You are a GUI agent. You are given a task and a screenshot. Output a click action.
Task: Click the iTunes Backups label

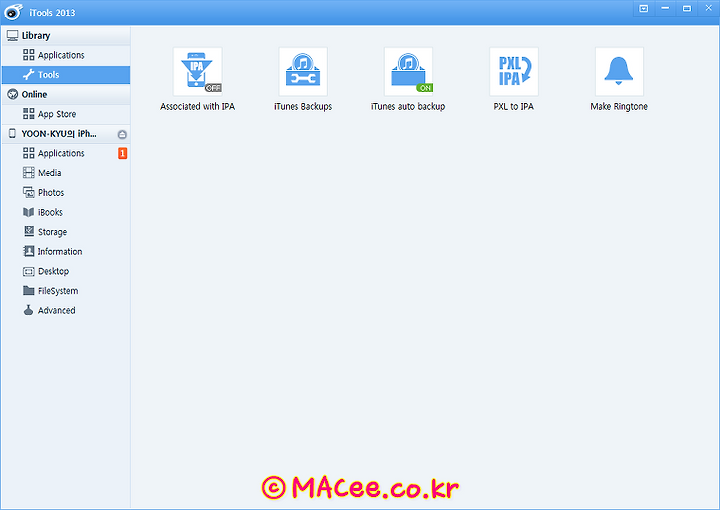point(303,106)
